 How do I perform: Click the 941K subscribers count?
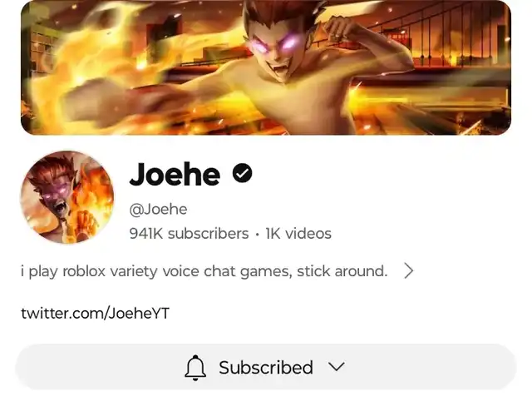click(189, 234)
